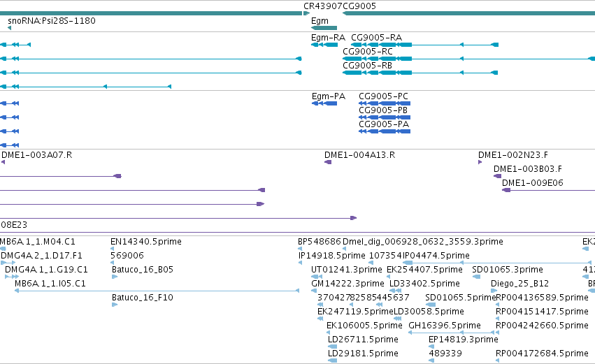Open the GM14222.3prime EST label

tap(348, 284)
